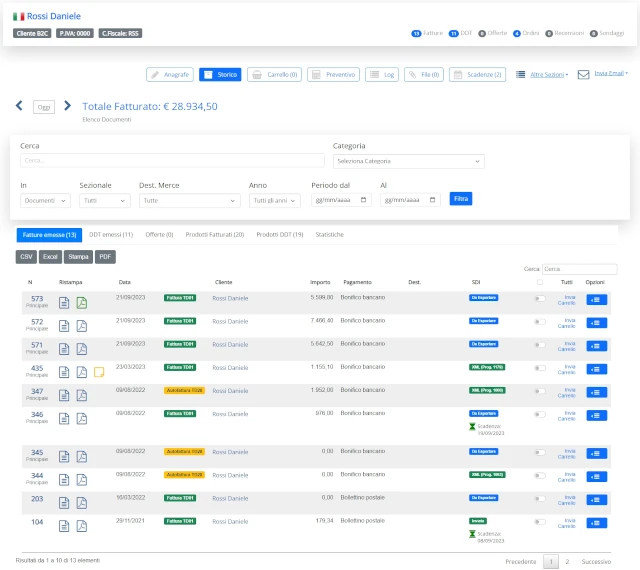Screen dimensions: 640x570
Task: Toggle selection switch for invoice 346
Action: pyautogui.click(x=540, y=415)
